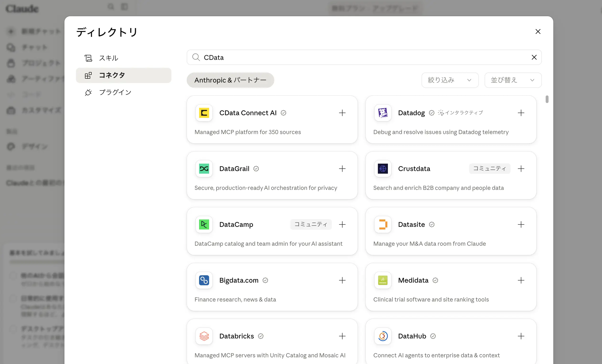The height and width of the screenshot is (364, 602).
Task: Click the Databricks logo icon
Action: tap(204, 336)
